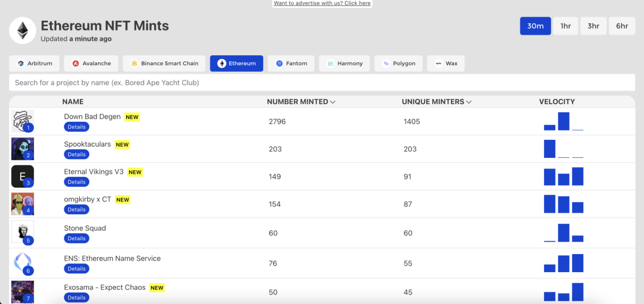Sort by Unique Minters column arrow
This screenshot has width=644, height=304.
[x=469, y=102]
